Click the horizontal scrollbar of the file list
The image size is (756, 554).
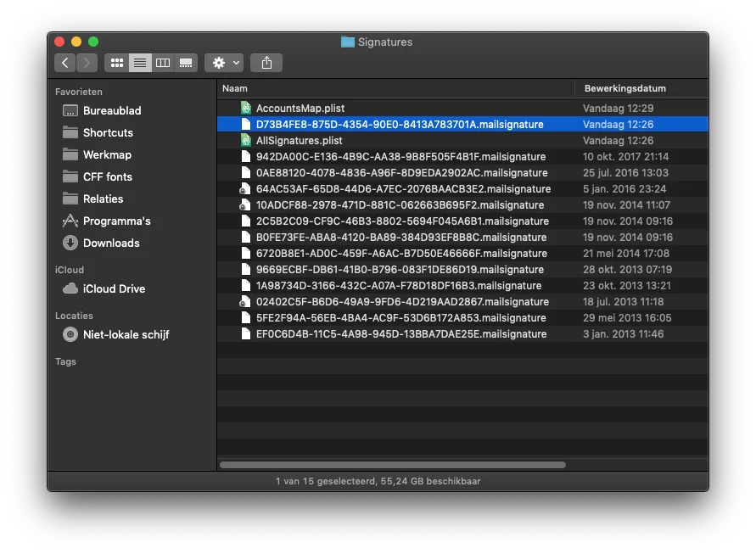pos(393,465)
